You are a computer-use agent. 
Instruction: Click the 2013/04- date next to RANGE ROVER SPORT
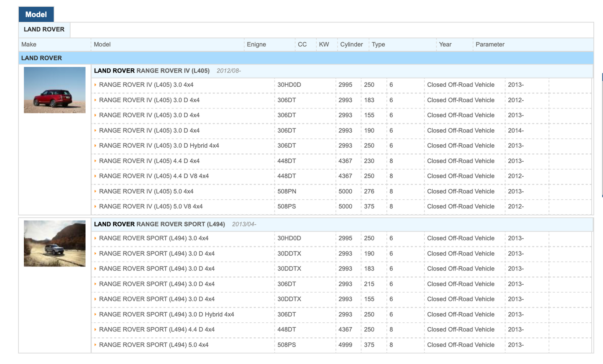coord(244,224)
